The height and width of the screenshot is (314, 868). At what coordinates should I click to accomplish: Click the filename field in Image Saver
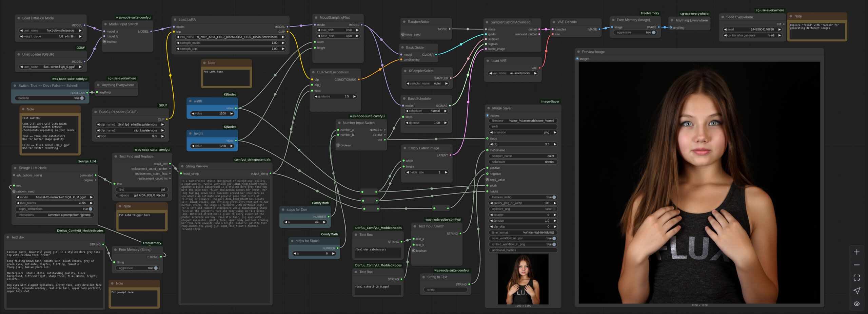[523, 121]
